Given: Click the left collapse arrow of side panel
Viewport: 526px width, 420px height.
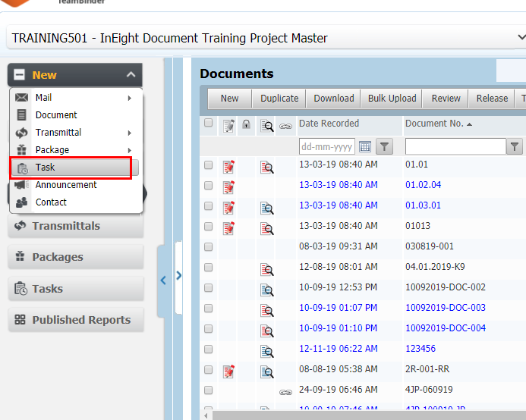Looking at the screenshot, I should click(163, 281).
